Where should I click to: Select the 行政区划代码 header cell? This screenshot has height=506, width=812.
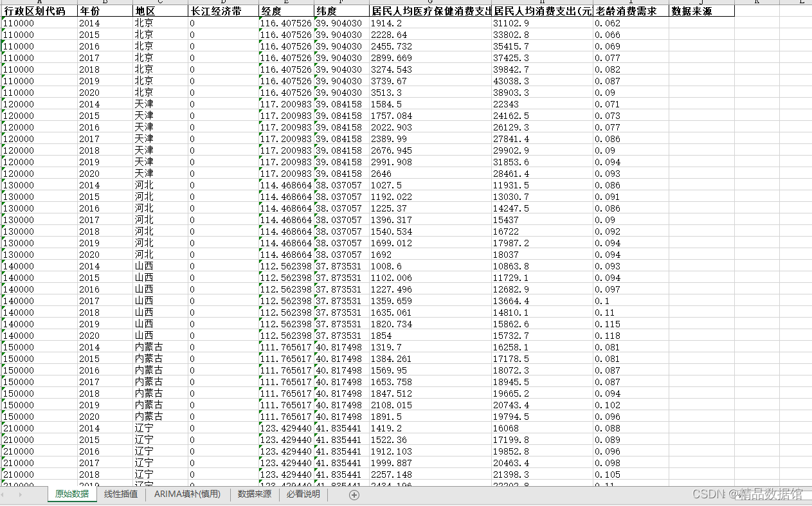(x=40, y=11)
